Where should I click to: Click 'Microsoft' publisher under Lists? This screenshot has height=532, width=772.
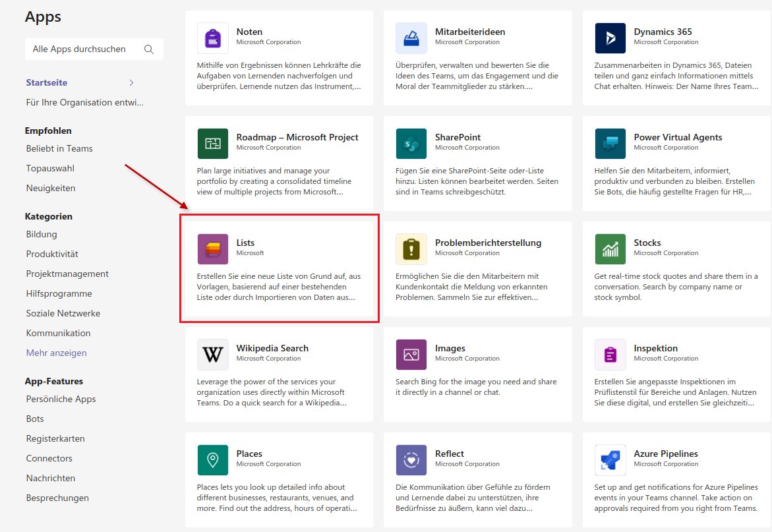point(250,253)
